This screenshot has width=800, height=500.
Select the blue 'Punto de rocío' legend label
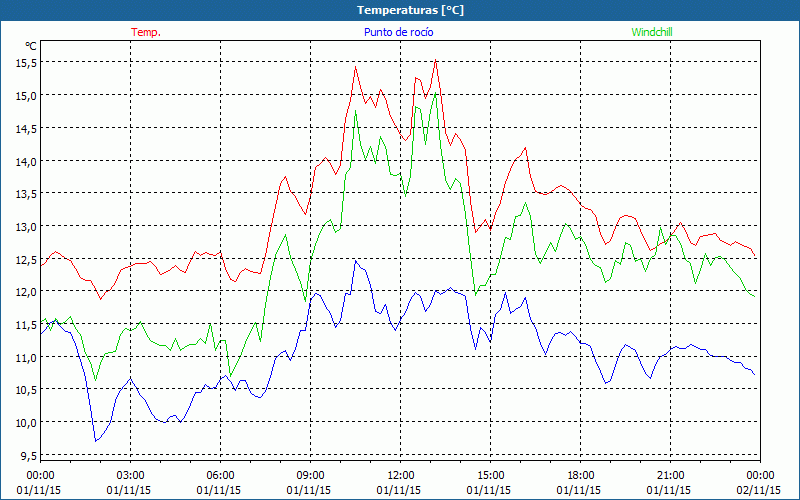398,32
